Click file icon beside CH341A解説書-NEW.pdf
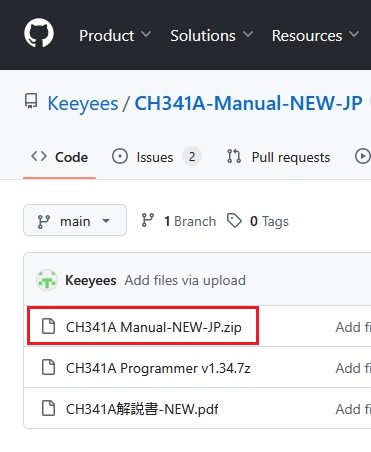 point(48,408)
